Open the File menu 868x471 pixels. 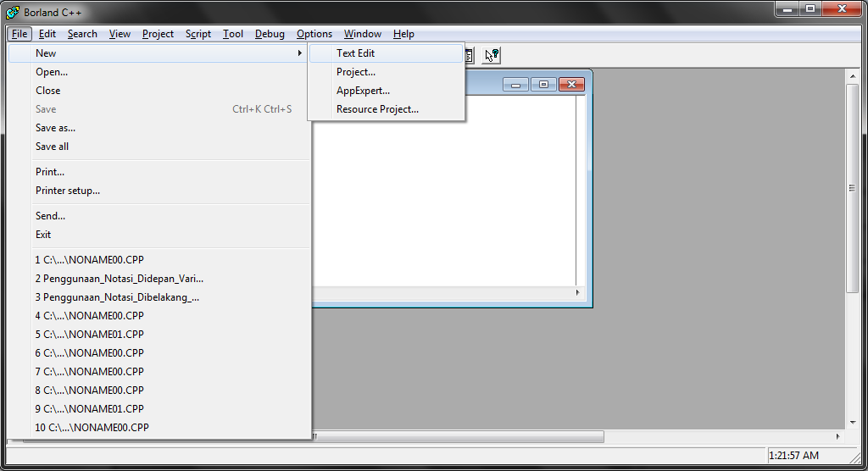[x=19, y=34]
